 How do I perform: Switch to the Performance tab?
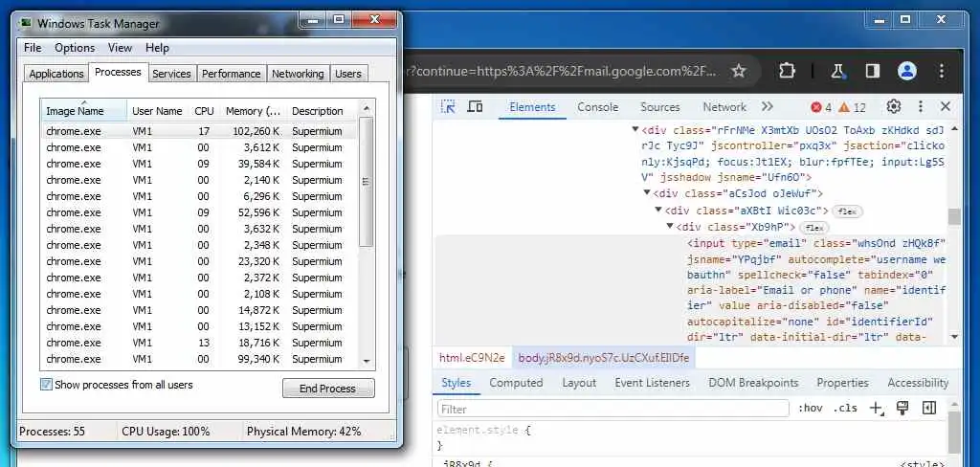[x=232, y=74]
